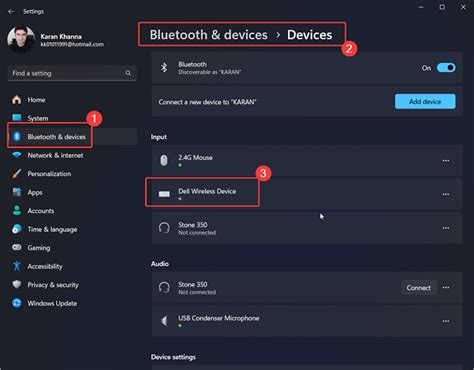Open more options for Stone 350 under Input

(446, 228)
